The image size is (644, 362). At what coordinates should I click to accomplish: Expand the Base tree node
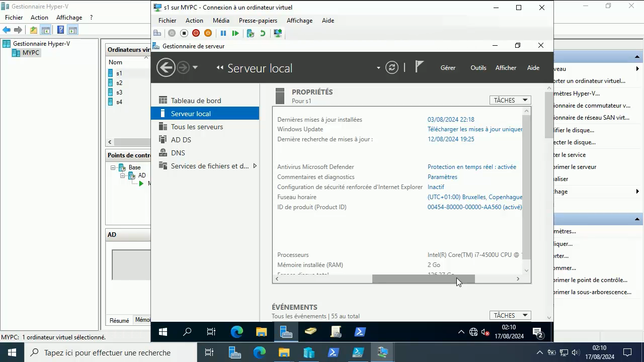(x=114, y=167)
